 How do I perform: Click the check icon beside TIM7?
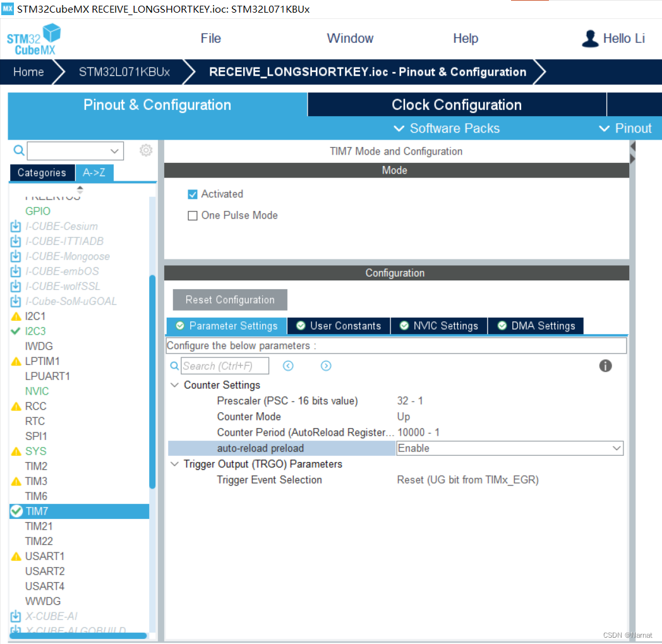[x=16, y=511]
